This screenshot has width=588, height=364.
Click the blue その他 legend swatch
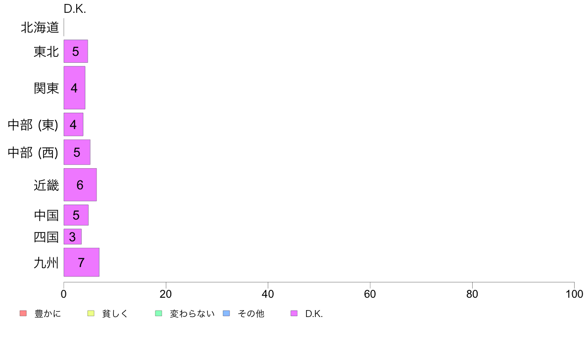click(227, 314)
